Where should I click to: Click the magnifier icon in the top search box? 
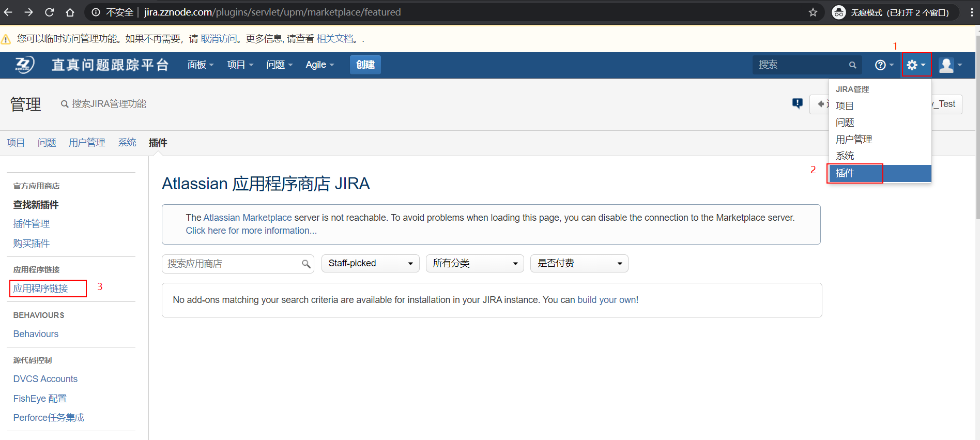pyautogui.click(x=852, y=65)
